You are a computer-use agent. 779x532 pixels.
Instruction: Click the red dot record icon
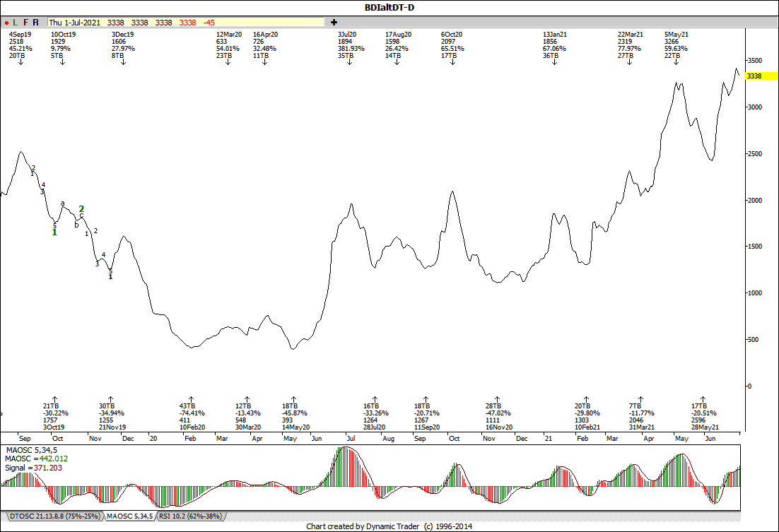tap(6, 23)
